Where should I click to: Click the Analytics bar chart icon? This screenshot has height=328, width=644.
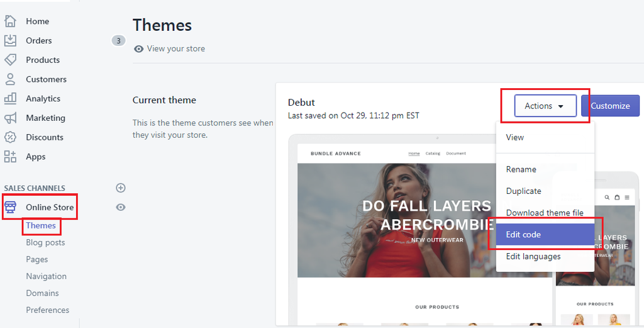click(10, 98)
